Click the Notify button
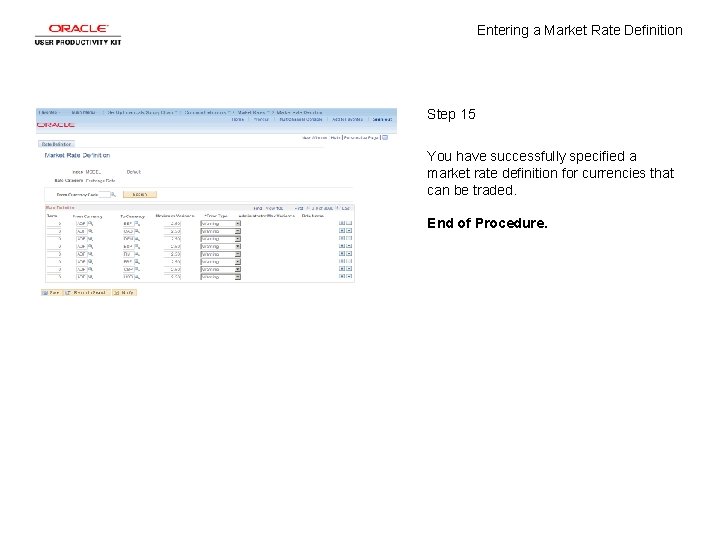The width and height of the screenshot is (720, 540). [124, 292]
